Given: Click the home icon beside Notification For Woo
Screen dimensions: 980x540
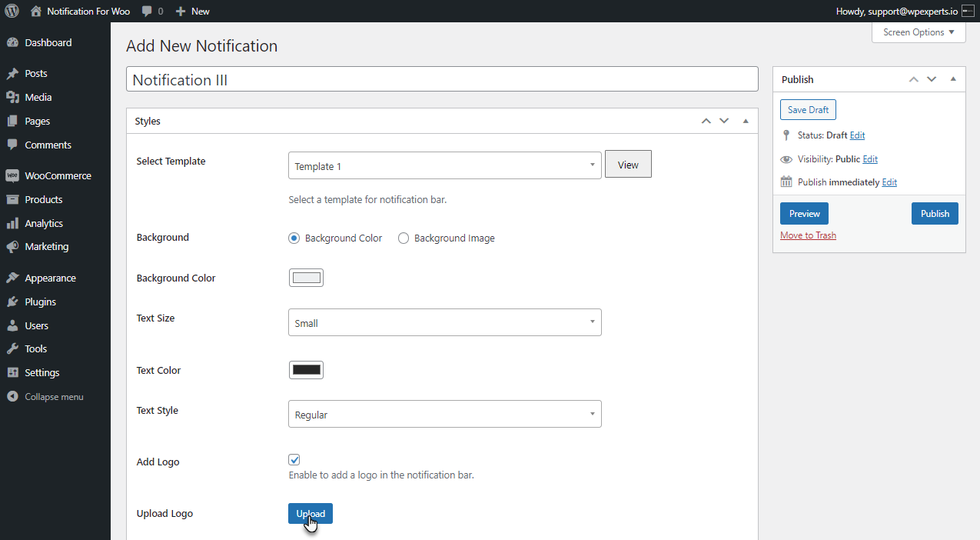Looking at the screenshot, I should coord(36,11).
